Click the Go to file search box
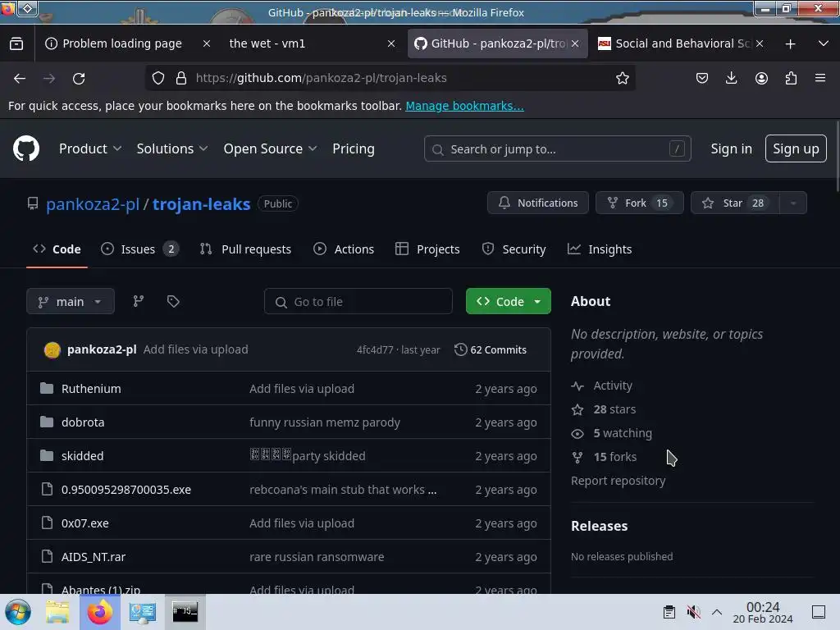Image resolution: width=840 pixels, height=630 pixels. [x=358, y=302]
